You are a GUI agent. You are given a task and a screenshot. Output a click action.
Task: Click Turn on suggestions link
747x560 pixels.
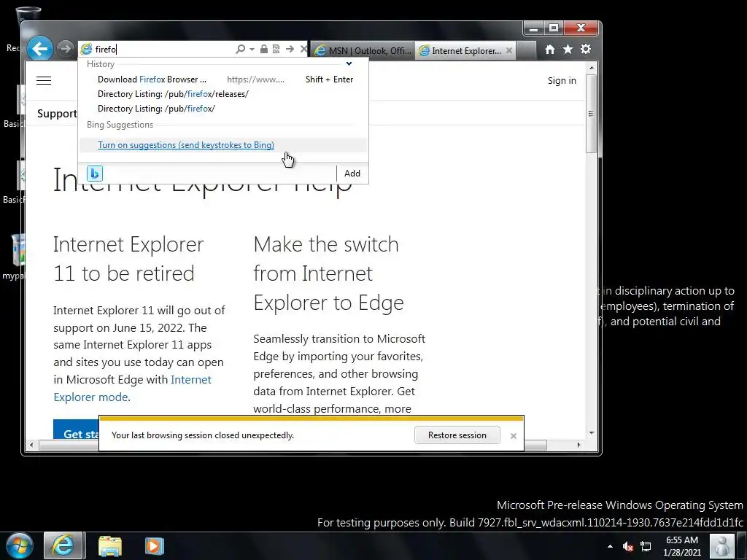tap(186, 145)
